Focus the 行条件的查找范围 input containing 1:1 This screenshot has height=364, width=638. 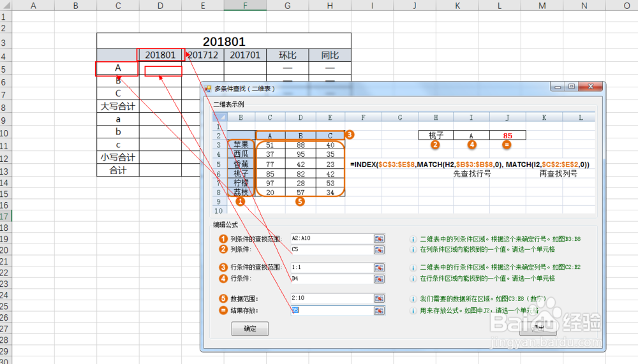coord(332,267)
